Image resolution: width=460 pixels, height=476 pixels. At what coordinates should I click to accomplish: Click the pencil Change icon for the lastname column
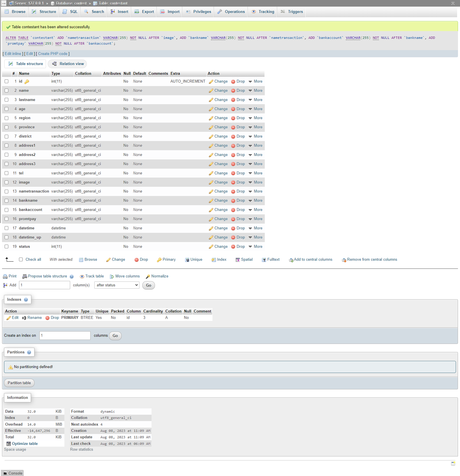tap(211, 100)
